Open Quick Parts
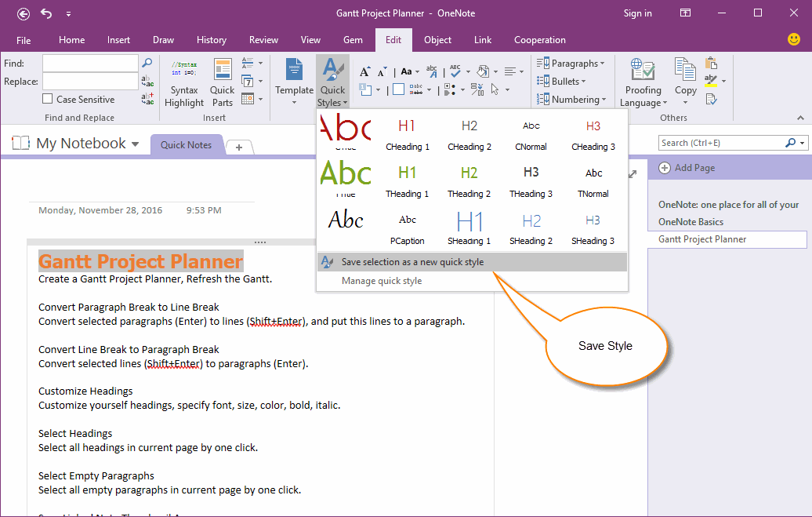The width and height of the screenshot is (812, 517). [x=222, y=83]
